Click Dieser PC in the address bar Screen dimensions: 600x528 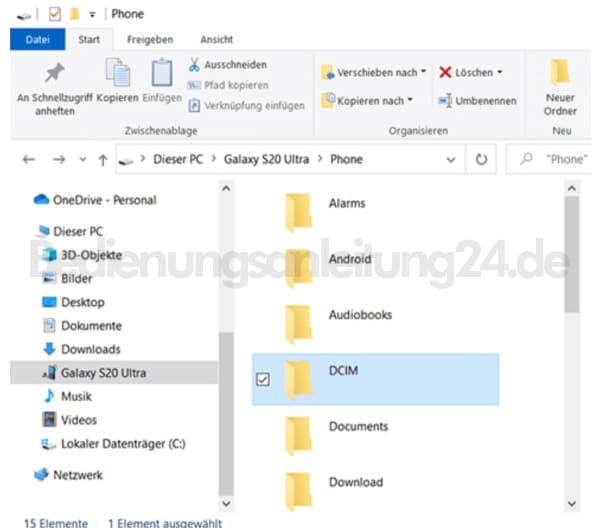click(178, 159)
